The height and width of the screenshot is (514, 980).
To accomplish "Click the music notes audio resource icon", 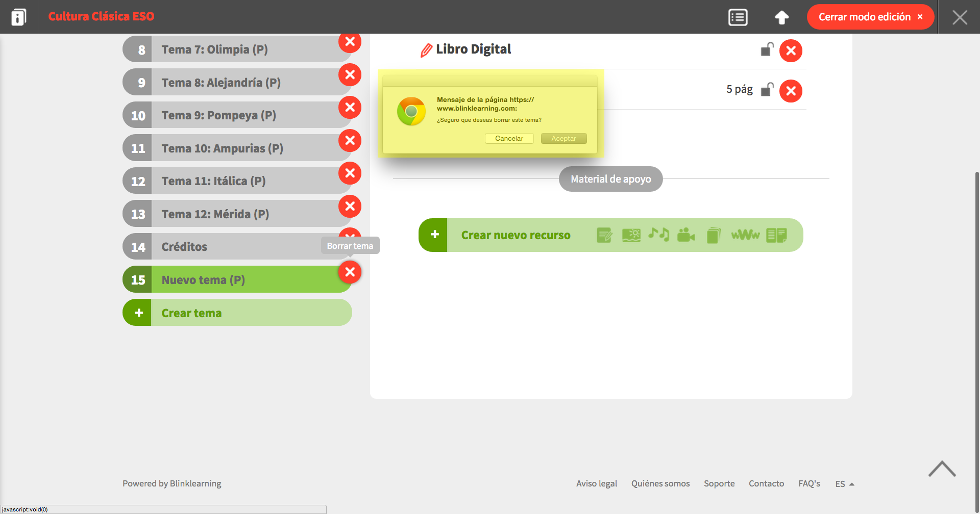I will 658,235.
